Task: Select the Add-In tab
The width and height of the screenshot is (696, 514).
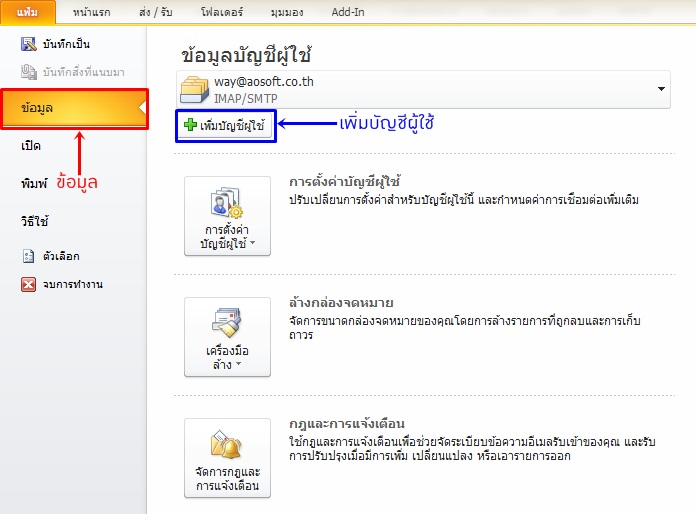Action: pyautogui.click(x=348, y=12)
